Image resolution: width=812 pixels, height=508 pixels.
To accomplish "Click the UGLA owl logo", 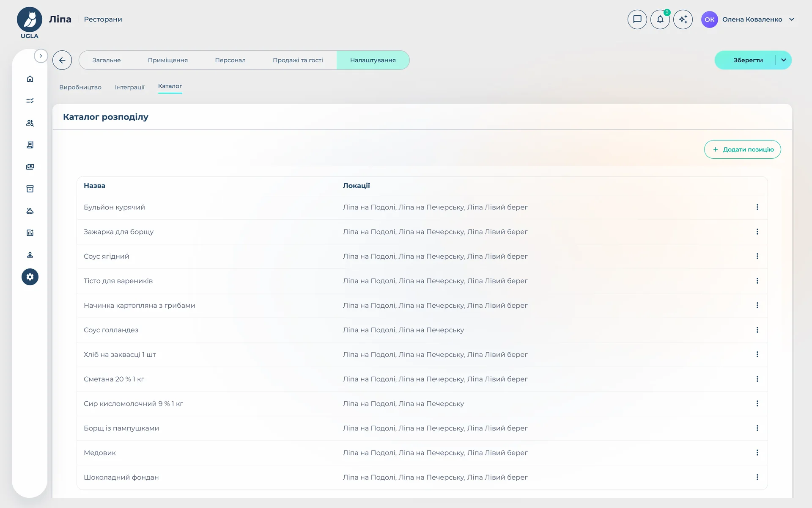I will (x=30, y=23).
